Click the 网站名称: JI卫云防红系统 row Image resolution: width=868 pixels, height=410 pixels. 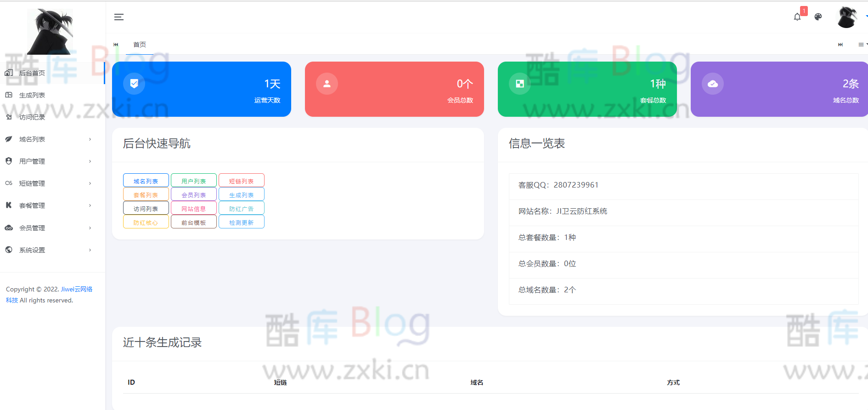click(683, 213)
